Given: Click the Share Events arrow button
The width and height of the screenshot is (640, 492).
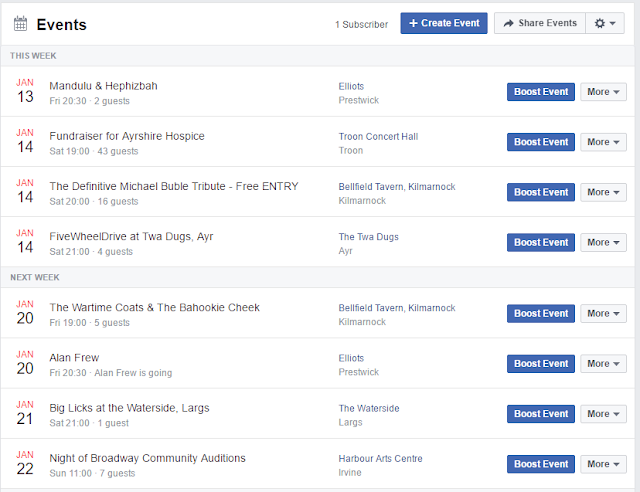Looking at the screenshot, I should (x=540, y=23).
